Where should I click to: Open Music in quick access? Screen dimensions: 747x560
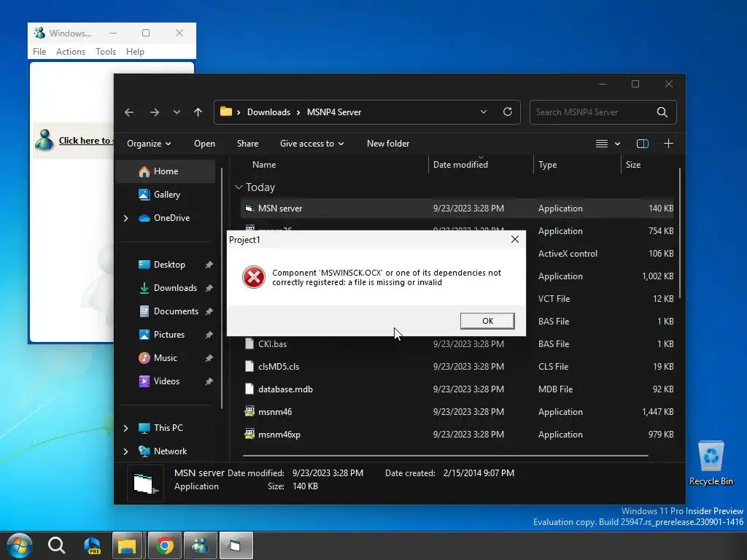tap(165, 358)
